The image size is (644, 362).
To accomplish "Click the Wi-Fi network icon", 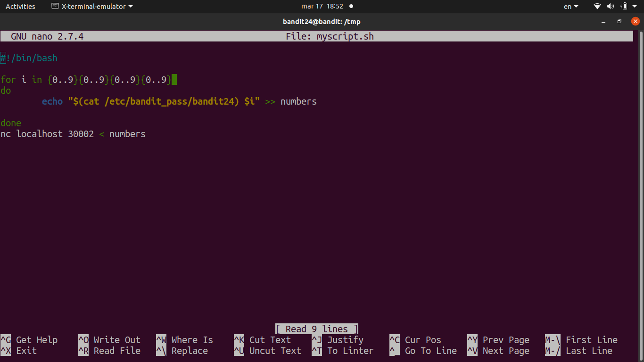I will pos(597,7).
